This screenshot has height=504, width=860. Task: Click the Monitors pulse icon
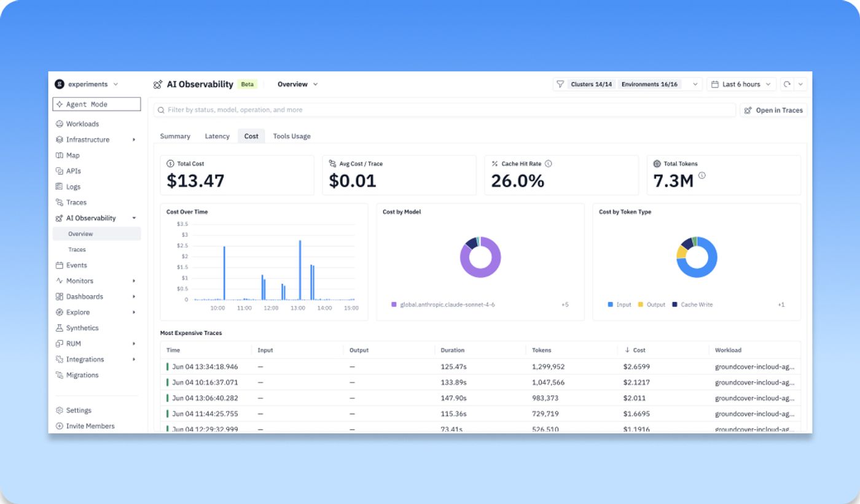click(x=60, y=281)
